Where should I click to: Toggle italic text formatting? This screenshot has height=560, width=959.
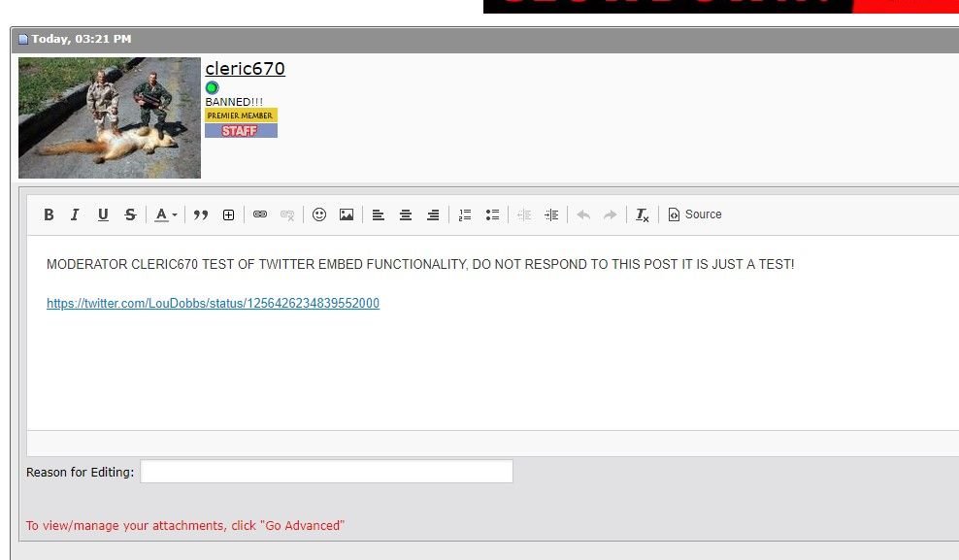(75, 215)
